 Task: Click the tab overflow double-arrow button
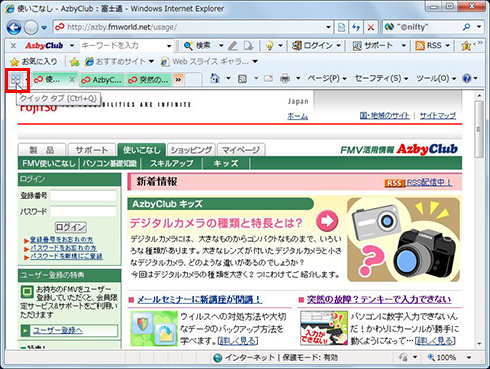[x=178, y=80]
